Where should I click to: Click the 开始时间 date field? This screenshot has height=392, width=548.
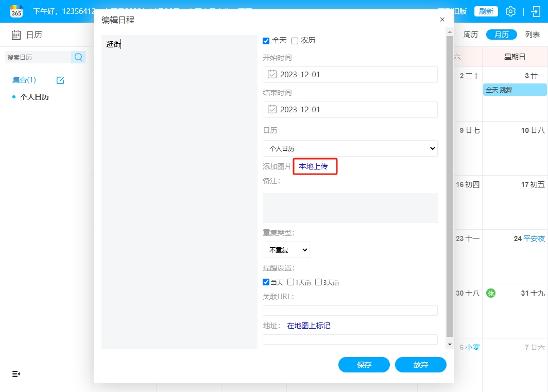(x=350, y=75)
